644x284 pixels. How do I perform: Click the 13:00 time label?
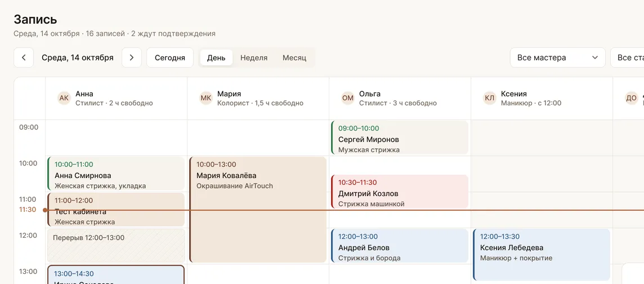[29, 271]
